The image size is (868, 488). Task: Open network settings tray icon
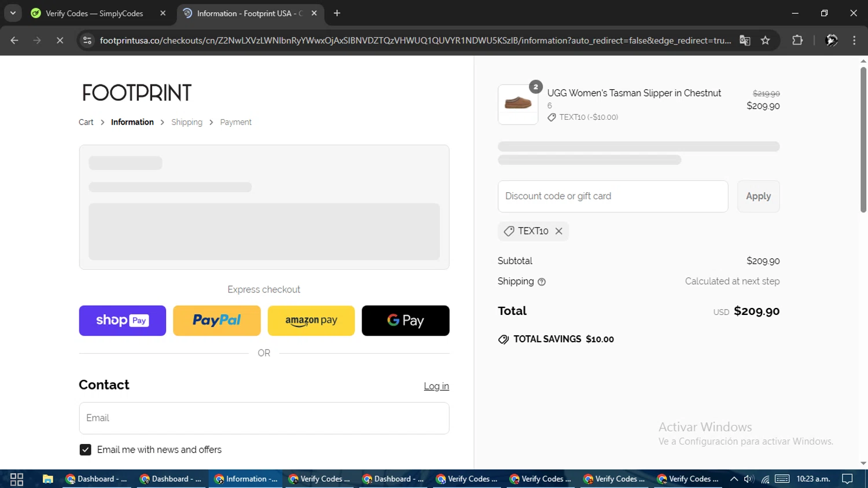pyautogui.click(x=766, y=479)
